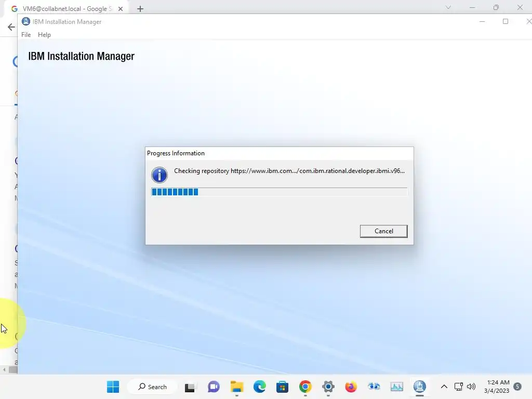Open Task View from taskbar
The image size is (532, 399).
[190, 387]
